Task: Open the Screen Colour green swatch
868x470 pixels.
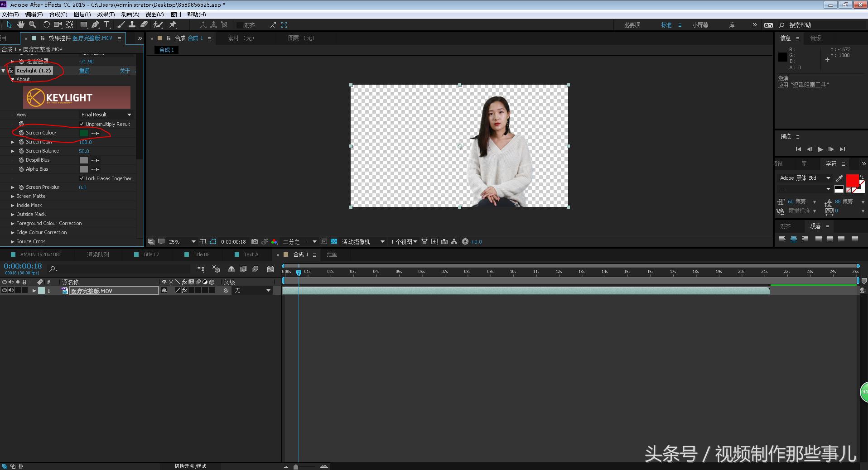Action: [x=84, y=133]
